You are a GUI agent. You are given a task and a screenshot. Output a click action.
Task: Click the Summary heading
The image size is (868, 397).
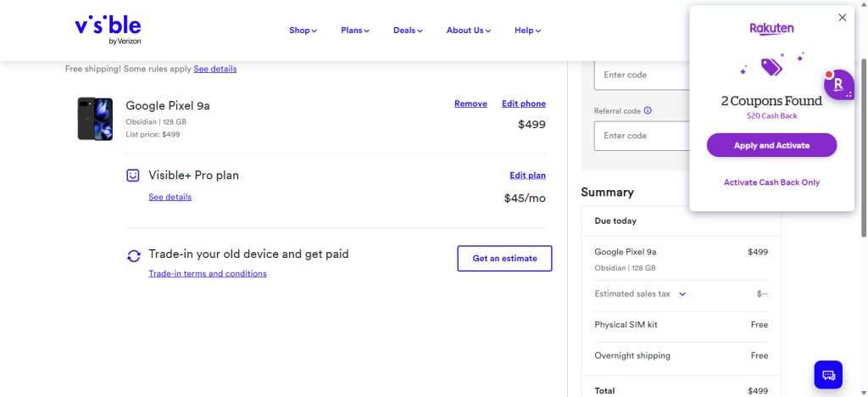[x=607, y=192]
